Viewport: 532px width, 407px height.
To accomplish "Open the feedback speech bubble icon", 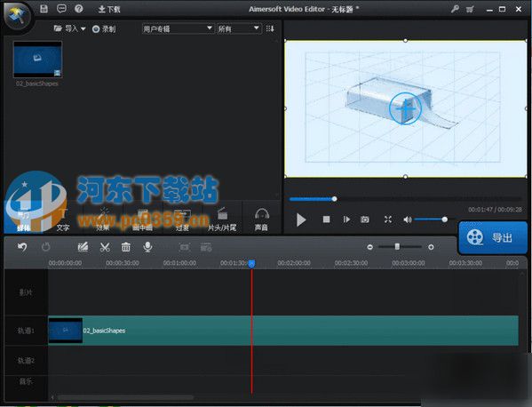I will coord(61,9).
